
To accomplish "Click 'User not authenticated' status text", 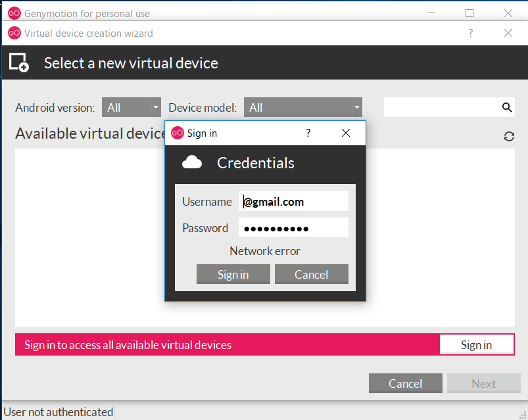I will click(59, 412).
